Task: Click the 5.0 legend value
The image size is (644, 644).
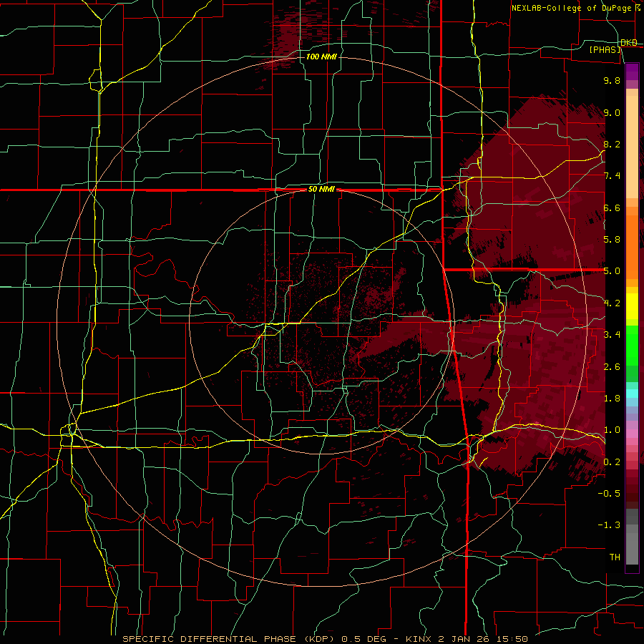Action: [612, 271]
